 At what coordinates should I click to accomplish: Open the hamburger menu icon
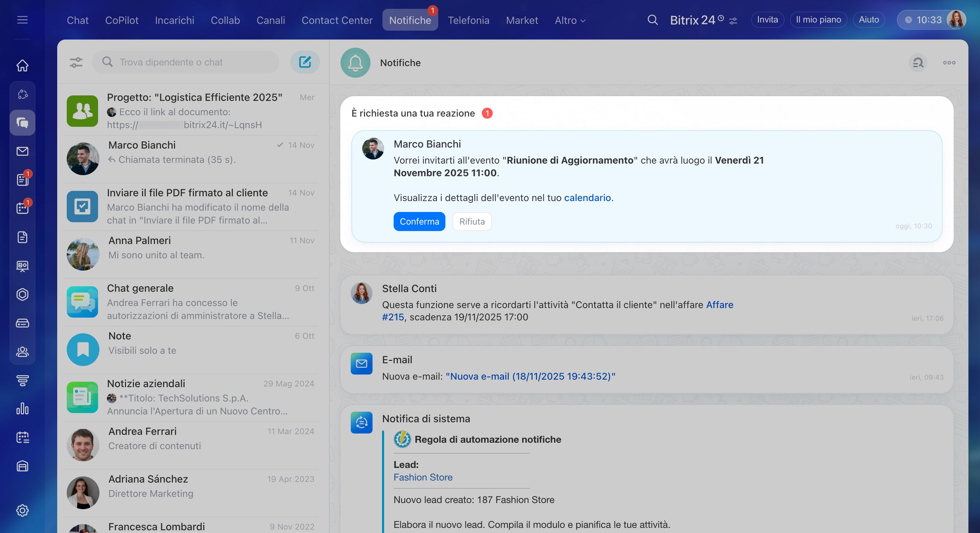tap(22, 20)
